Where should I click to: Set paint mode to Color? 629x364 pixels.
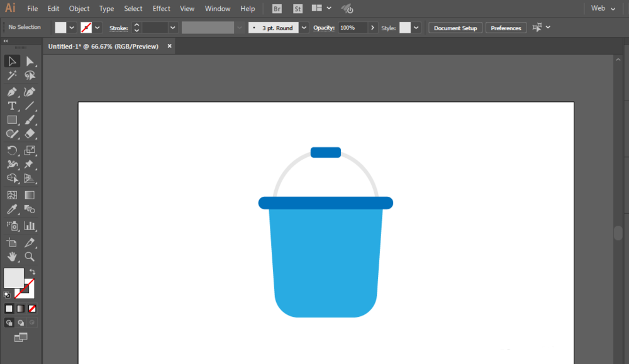[x=9, y=309]
